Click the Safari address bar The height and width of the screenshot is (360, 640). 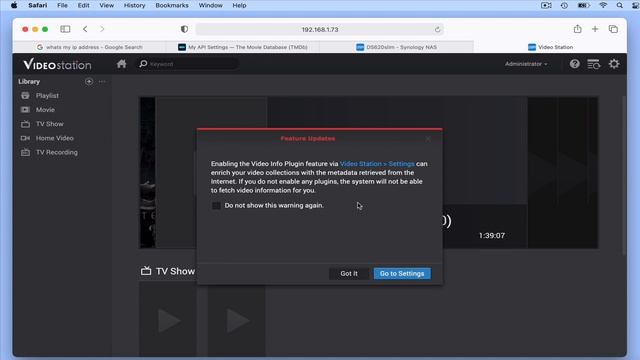point(320,29)
